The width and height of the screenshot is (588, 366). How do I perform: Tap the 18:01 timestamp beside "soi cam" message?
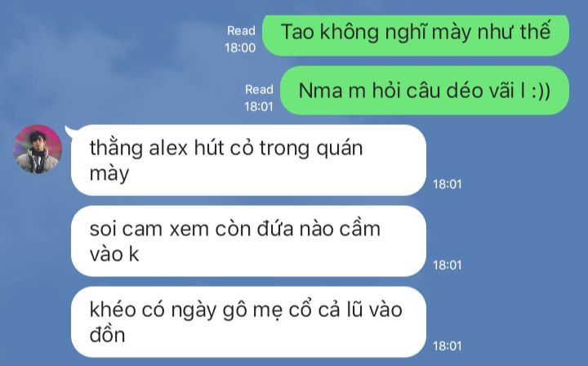pyautogui.click(x=448, y=266)
